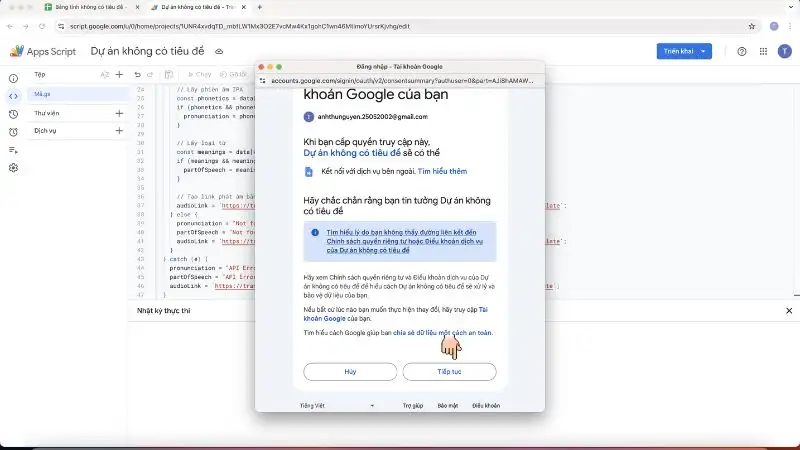Click the Thư viện section label
The height and width of the screenshot is (450, 800).
[x=47, y=113]
